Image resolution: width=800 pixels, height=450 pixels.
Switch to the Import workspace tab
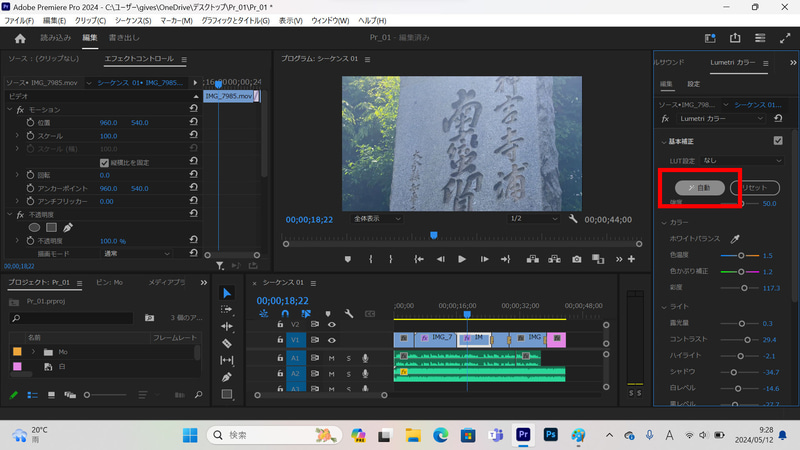pos(56,38)
